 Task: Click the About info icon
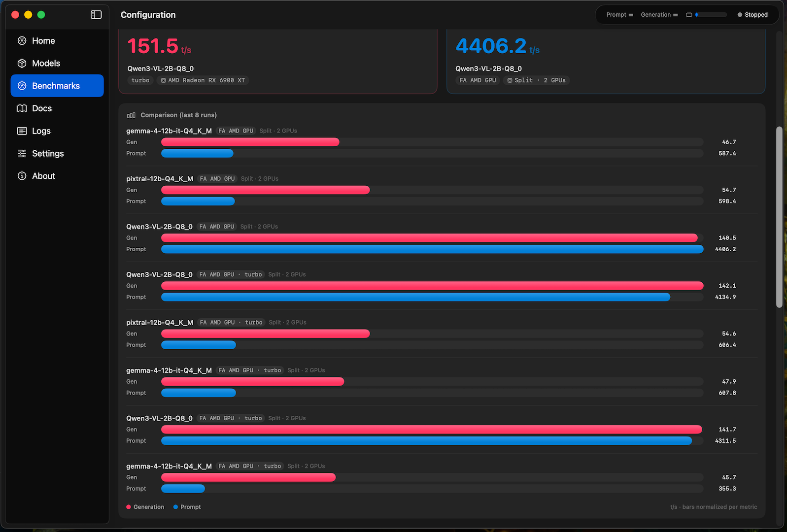pyautogui.click(x=22, y=176)
